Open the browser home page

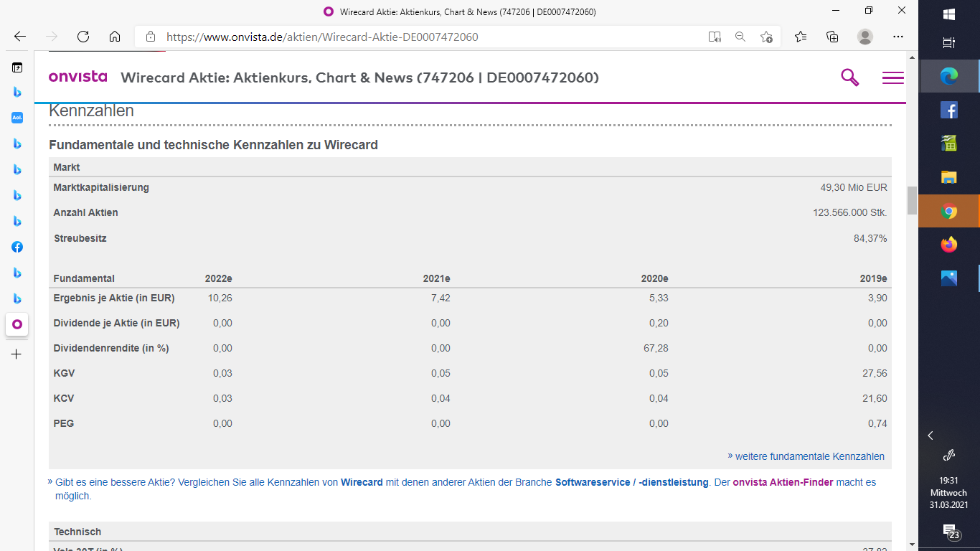[115, 37]
